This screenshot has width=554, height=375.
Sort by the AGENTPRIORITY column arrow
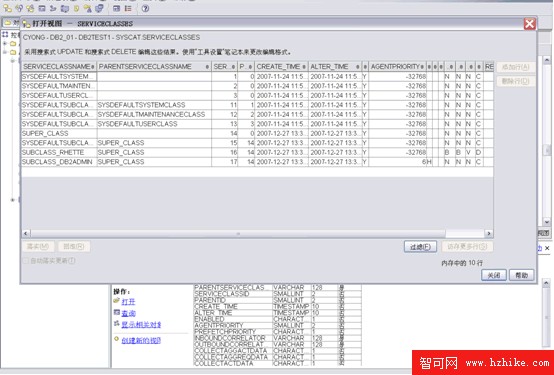point(422,67)
